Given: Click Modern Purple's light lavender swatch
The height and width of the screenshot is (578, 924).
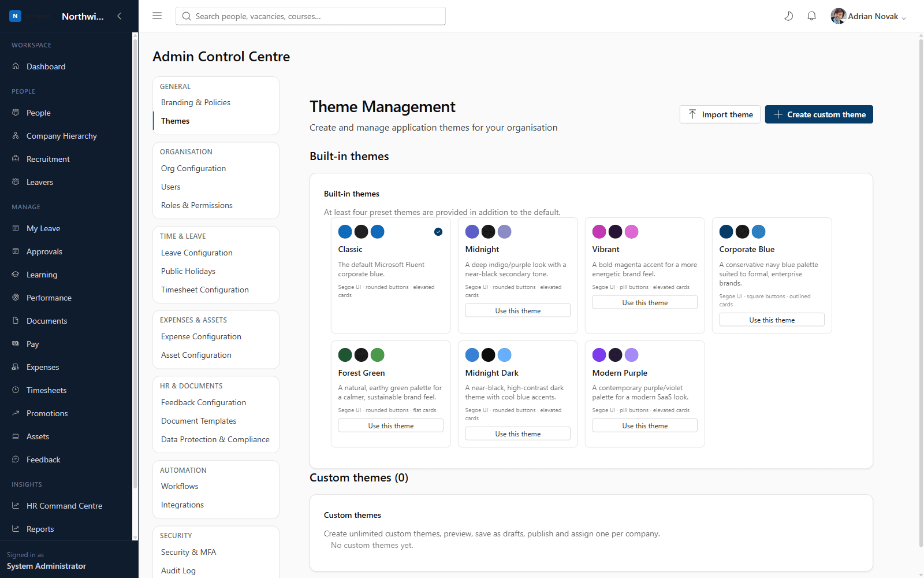Looking at the screenshot, I should (x=632, y=355).
